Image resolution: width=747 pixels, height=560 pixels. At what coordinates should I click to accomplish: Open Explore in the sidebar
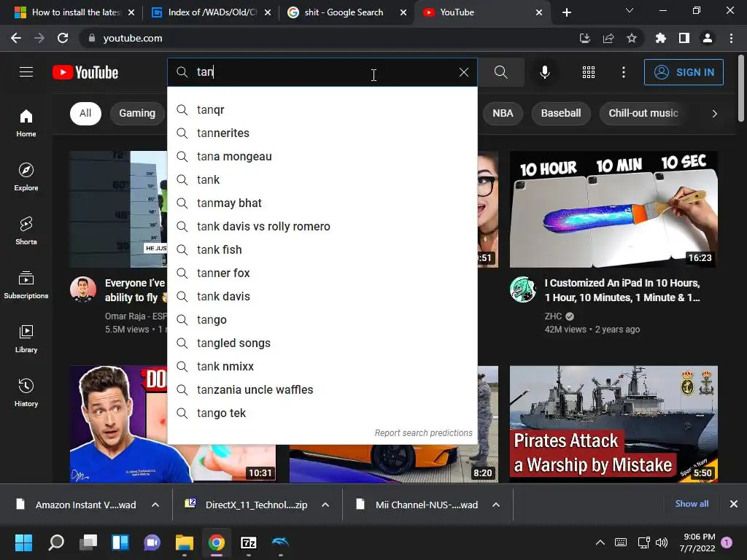[26, 176]
